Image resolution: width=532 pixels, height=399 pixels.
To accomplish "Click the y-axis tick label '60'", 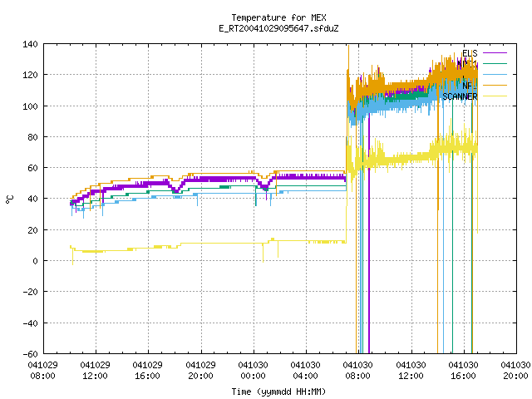I will 32,168.
